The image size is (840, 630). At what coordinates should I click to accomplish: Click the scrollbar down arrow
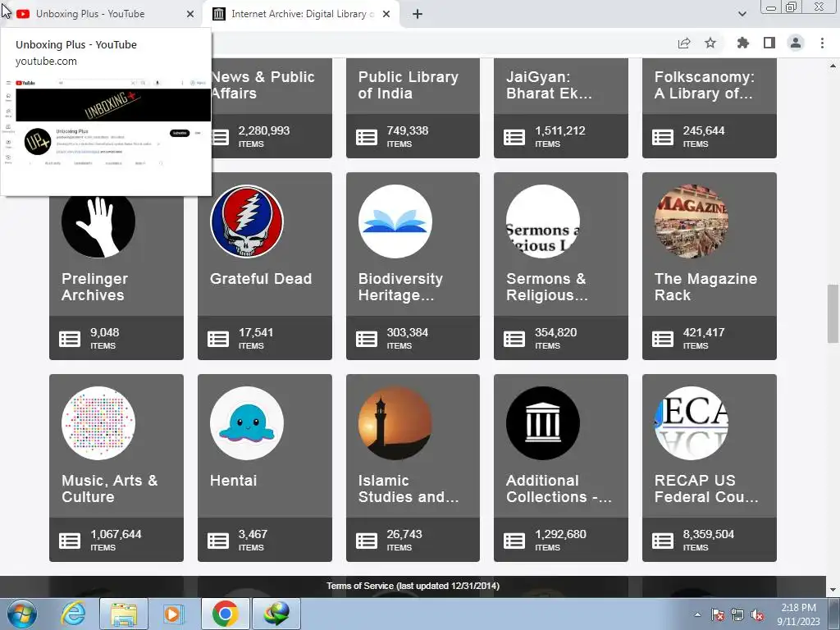tap(833, 591)
